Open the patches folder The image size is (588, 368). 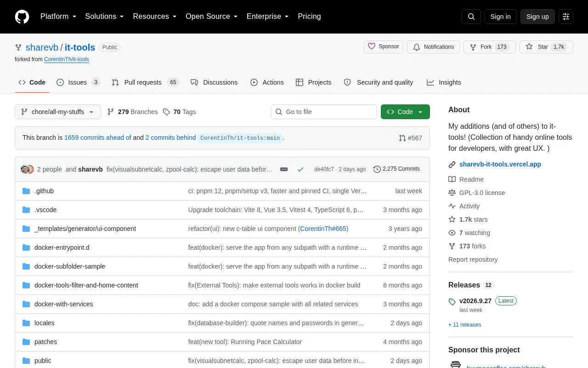[46, 342]
